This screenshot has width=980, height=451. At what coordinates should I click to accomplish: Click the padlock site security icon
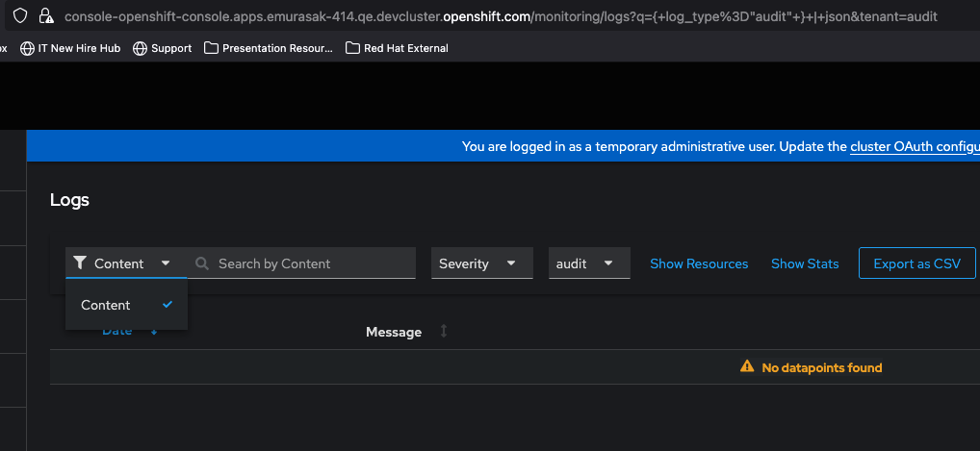pyautogui.click(x=45, y=16)
